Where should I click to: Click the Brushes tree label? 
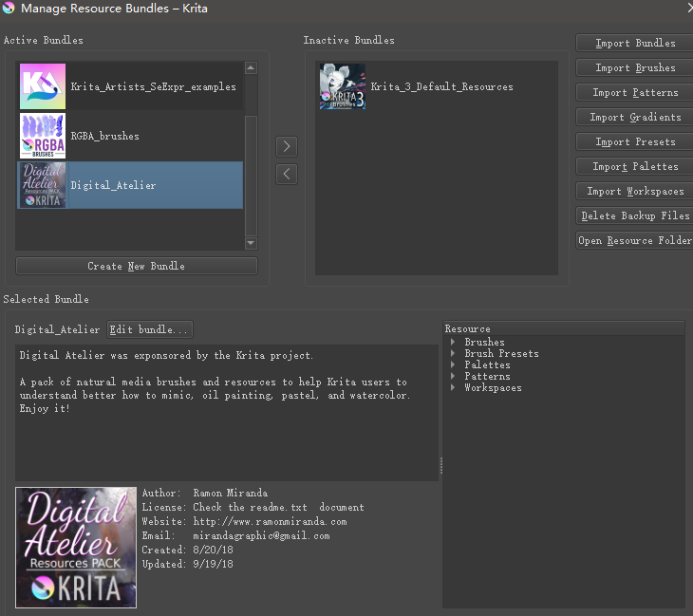(x=484, y=342)
